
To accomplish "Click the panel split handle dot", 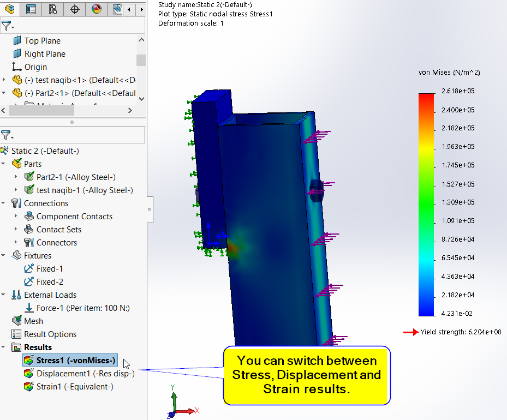I will point(72,122).
